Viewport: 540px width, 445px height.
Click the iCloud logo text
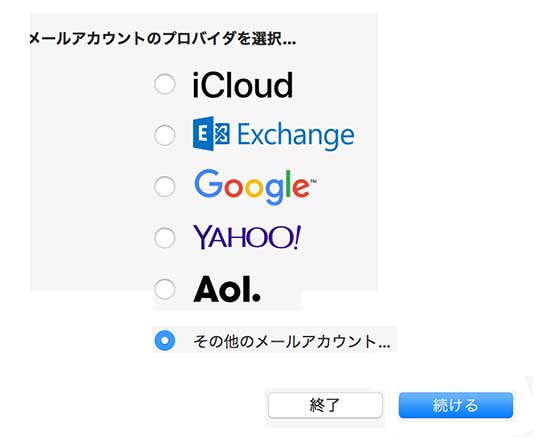click(x=242, y=85)
